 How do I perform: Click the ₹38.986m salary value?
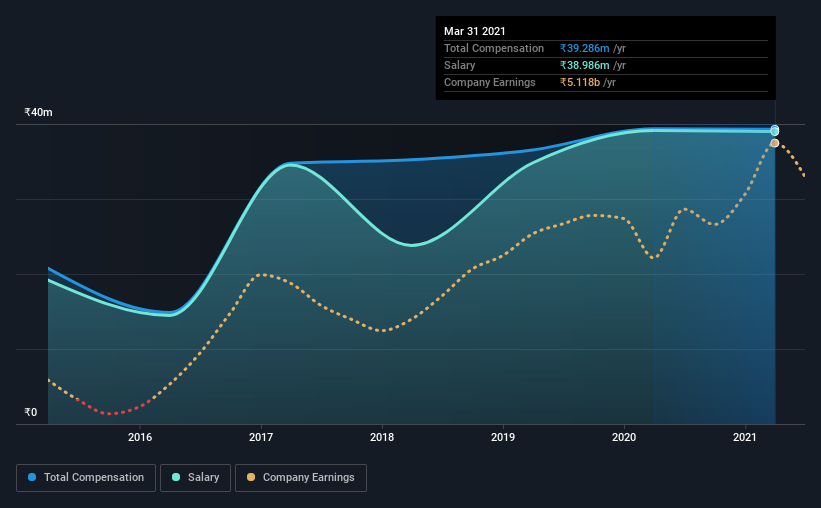pyautogui.click(x=584, y=65)
